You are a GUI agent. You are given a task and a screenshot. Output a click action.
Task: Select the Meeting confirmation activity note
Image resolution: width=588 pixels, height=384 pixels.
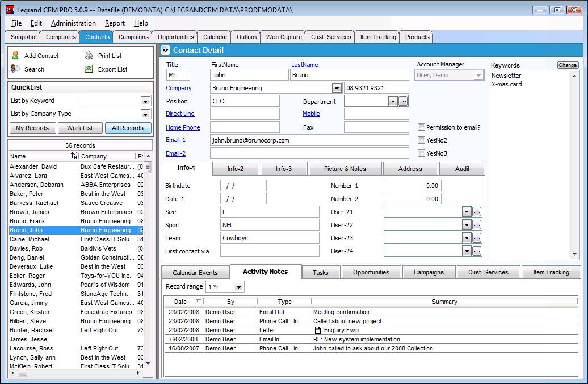(371, 312)
